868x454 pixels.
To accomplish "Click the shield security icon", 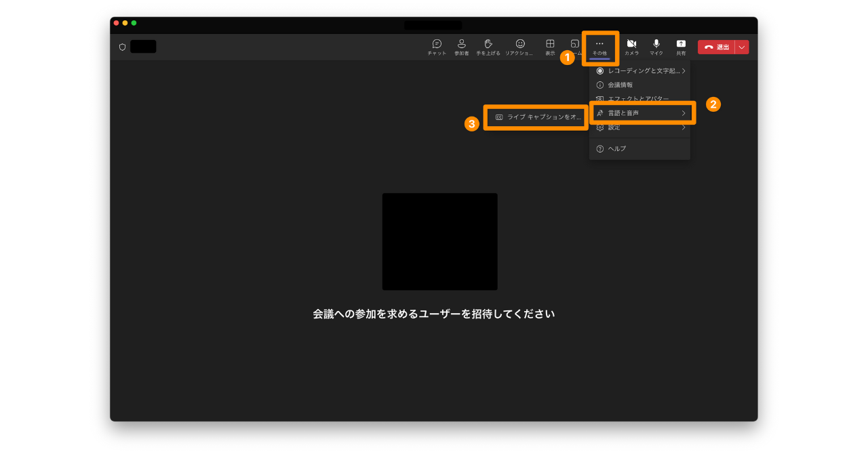I will [123, 47].
